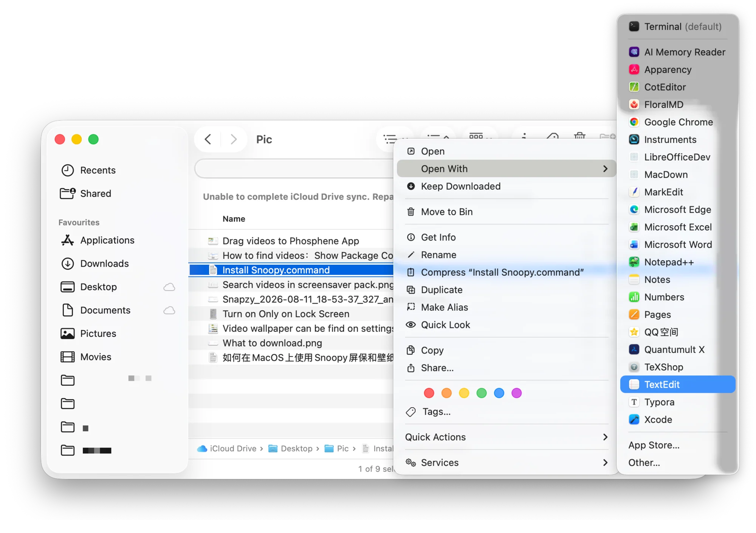Choose Typora from Open With
This screenshot has height=533, width=756.
pos(677,402)
